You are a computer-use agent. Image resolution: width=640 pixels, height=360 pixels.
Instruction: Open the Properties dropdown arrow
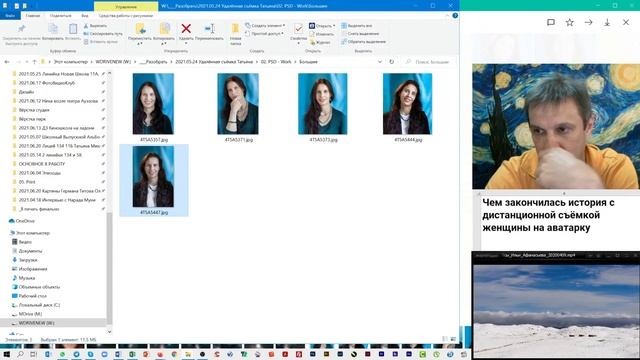298,43
